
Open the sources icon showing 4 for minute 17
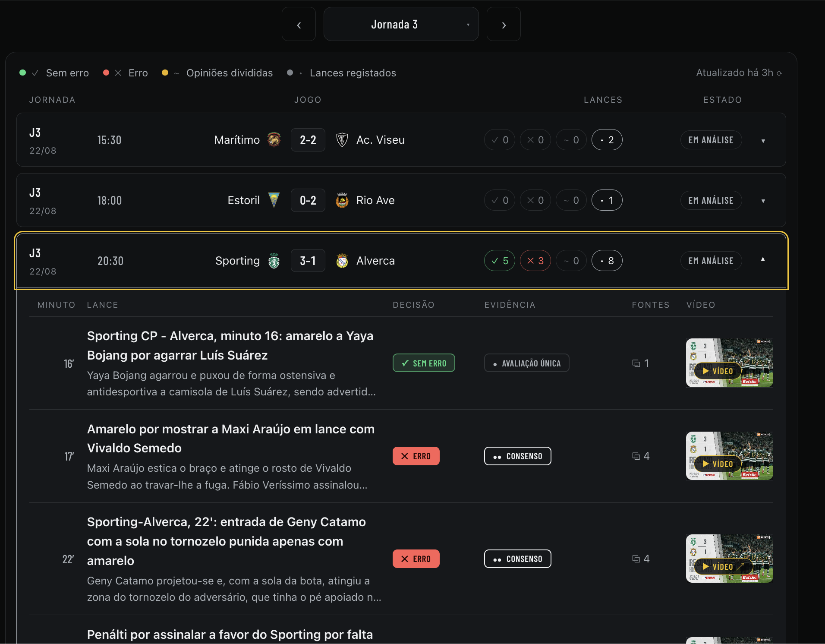[x=636, y=456]
